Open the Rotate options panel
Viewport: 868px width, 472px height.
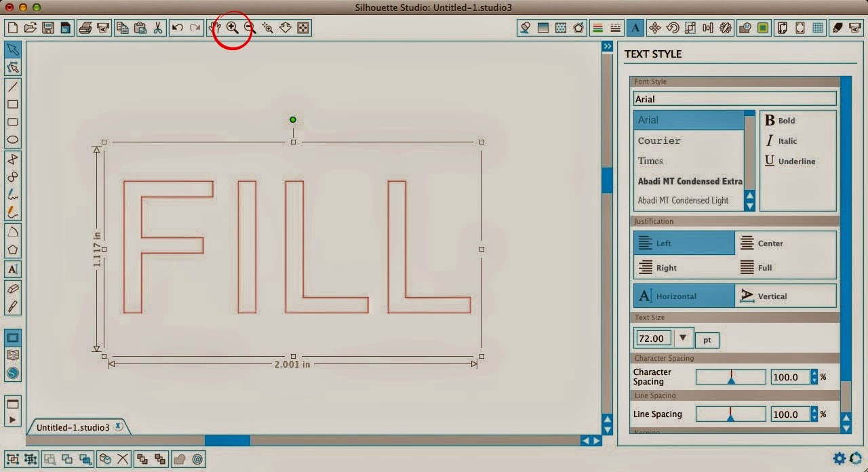coord(672,27)
